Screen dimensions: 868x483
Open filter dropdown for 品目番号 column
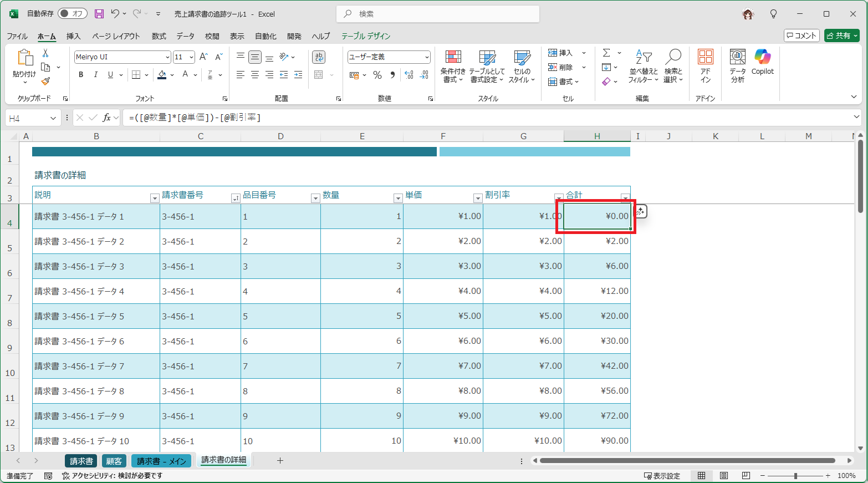click(315, 199)
